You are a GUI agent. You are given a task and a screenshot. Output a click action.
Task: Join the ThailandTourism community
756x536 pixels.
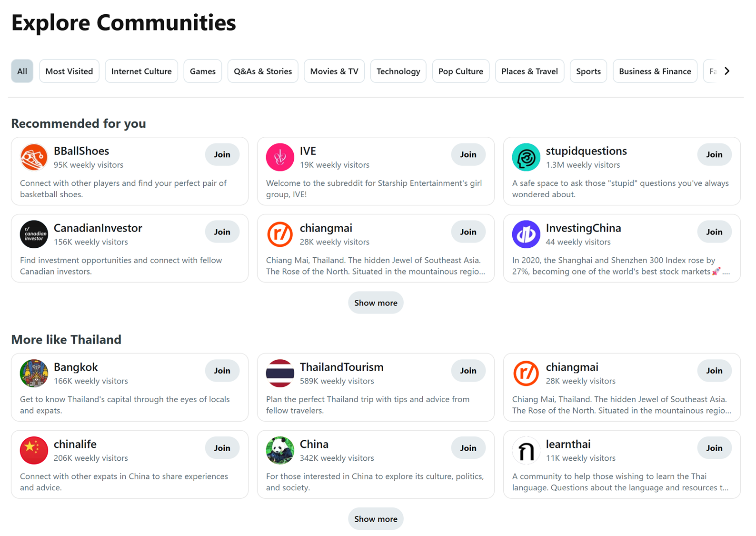pyautogui.click(x=468, y=371)
